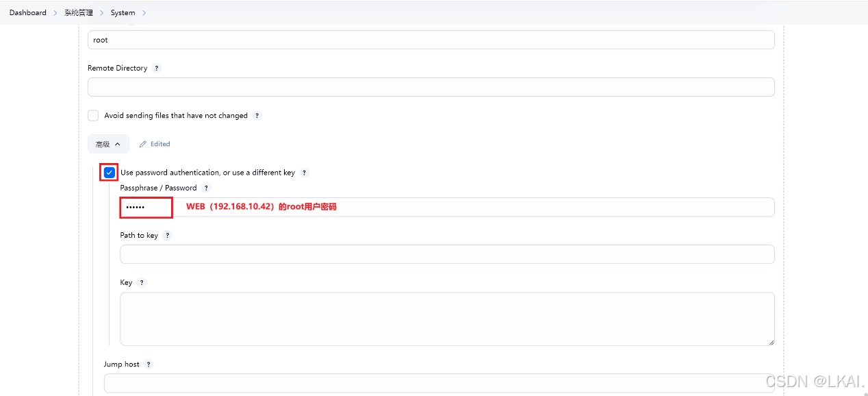Open help for Remote Directory
The image size is (868, 396).
[x=157, y=69]
